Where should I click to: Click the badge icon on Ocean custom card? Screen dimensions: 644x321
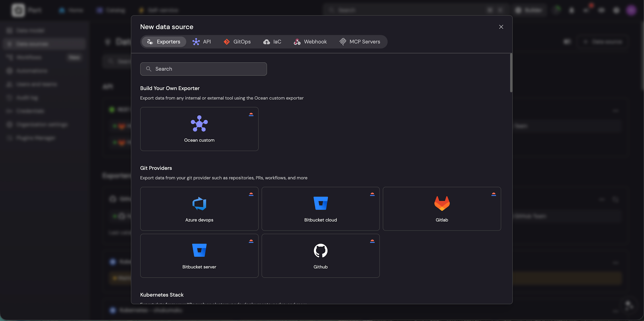(x=251, y=114)
